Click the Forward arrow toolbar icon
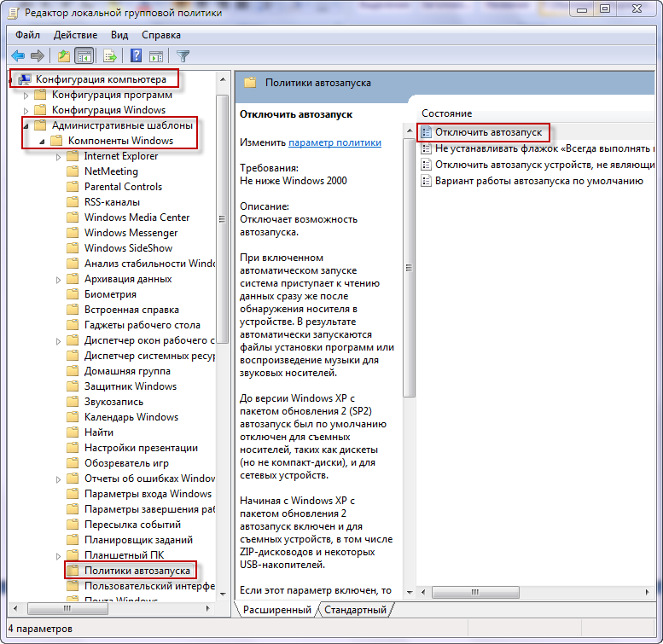Image resolution: width=663 pixels, height=644 pixels. (x=38, y=55)
